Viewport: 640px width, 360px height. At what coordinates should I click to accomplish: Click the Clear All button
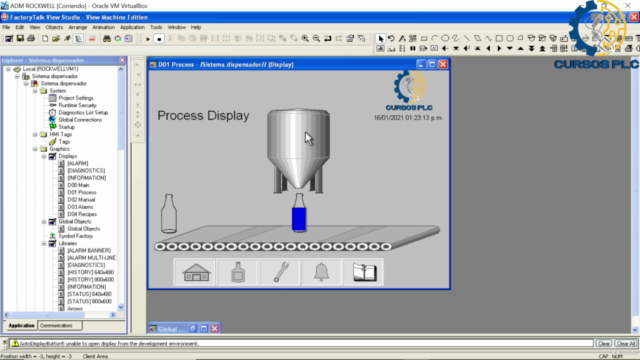coord(626,343)
